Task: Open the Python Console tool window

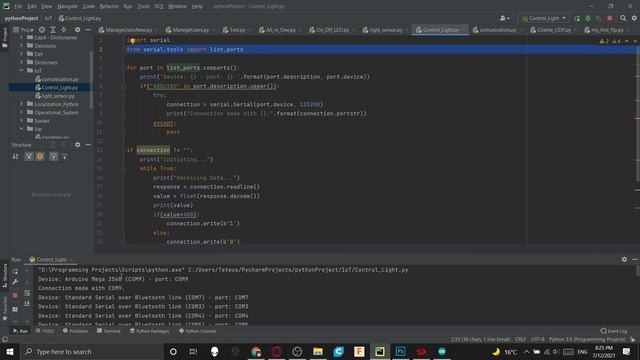Action: click(198, 331)
